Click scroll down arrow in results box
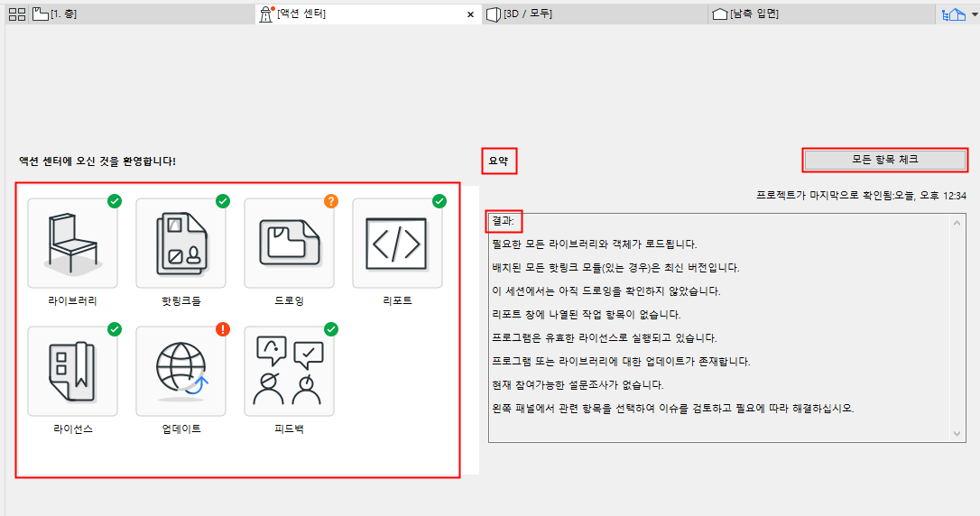 [x=957, y=434]
